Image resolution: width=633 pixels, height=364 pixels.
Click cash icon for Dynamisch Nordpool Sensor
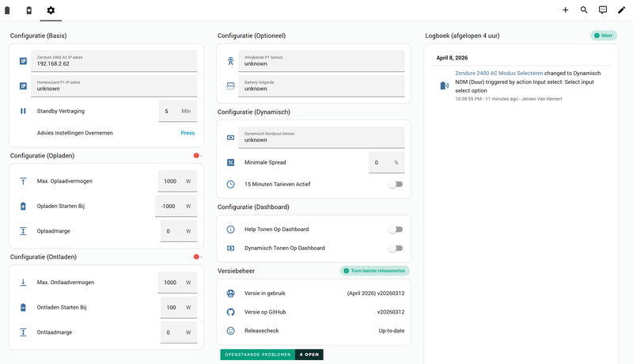tap(230, 138)
